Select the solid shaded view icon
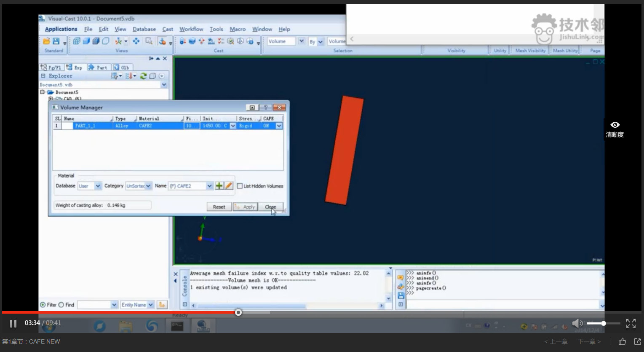Image resolution: width=644 pixels, height=352 pixels. tap(86, 41)
